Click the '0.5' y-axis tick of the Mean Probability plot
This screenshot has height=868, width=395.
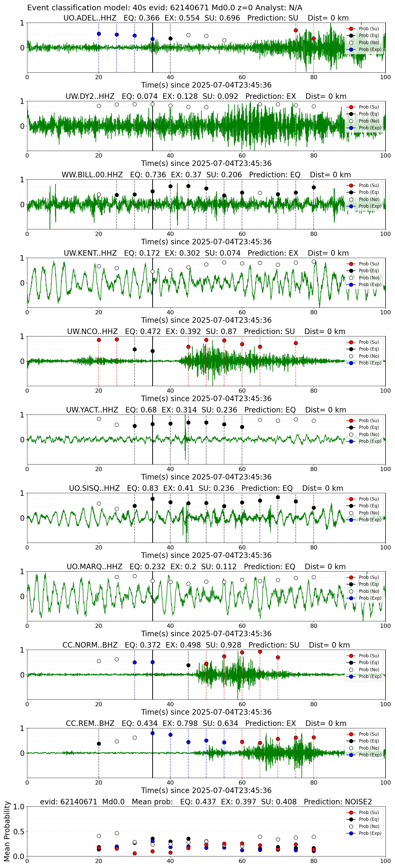coord(19,832)
